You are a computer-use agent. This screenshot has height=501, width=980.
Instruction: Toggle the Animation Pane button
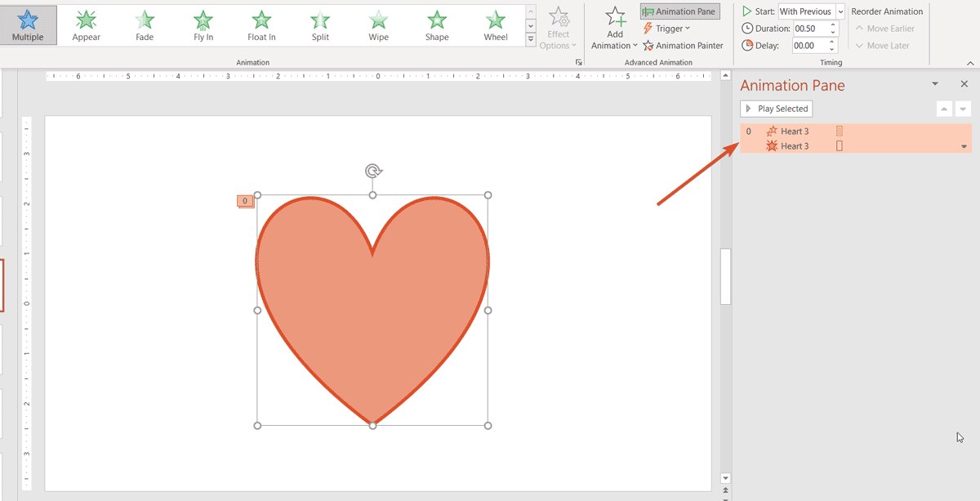[x=679, y=11]
